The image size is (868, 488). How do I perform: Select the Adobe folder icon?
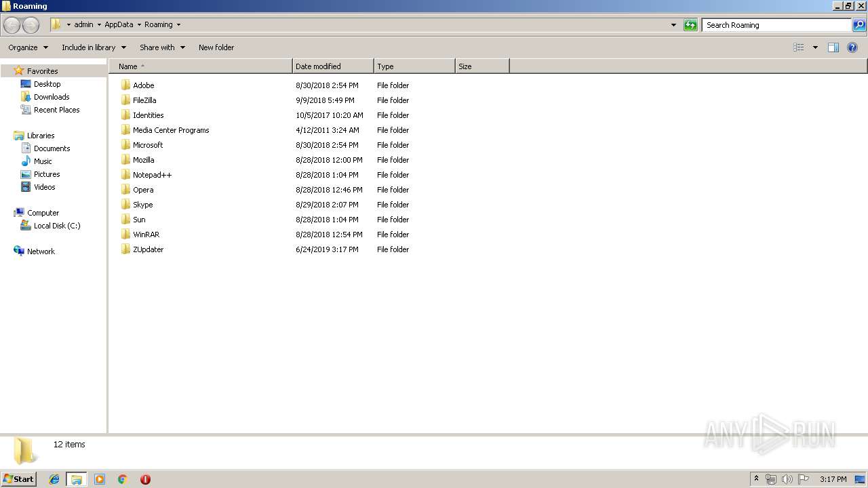point(125,85)
